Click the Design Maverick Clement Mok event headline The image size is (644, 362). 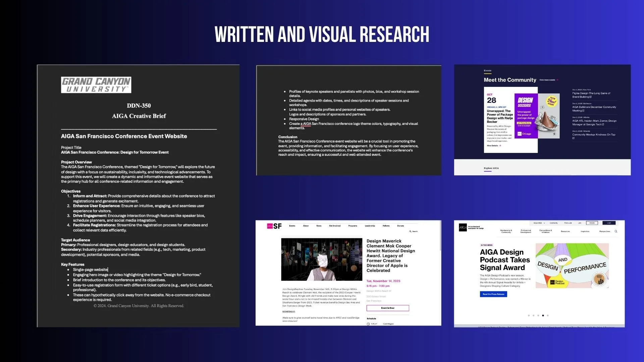click(x=391, y=256)
